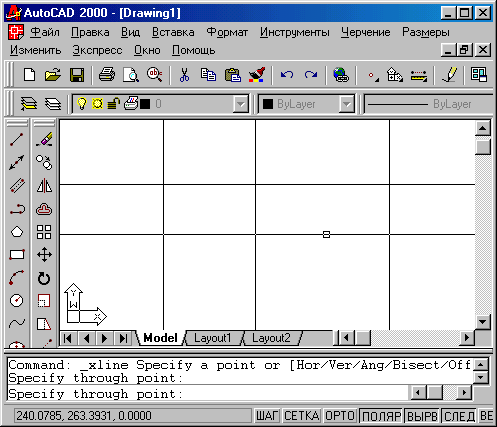Expand the ByLayer color dropdown
Image resolution: width=497 pixels, height=427 pixels.
tap(347, 104)
